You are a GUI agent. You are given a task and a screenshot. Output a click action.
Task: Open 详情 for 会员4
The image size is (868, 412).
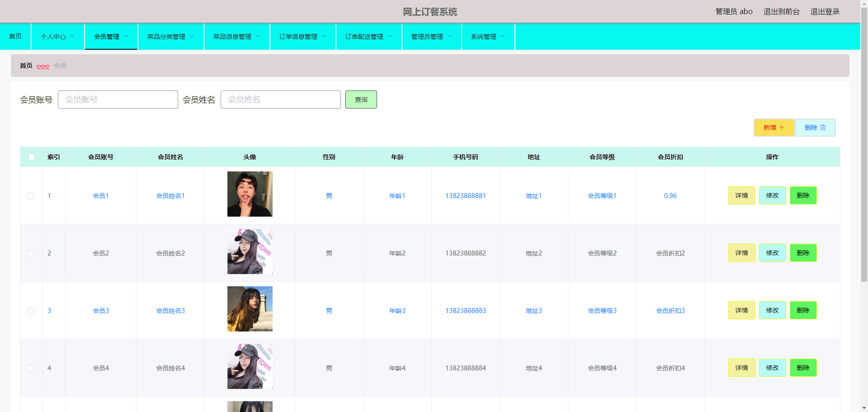click(x=742, y=368)
